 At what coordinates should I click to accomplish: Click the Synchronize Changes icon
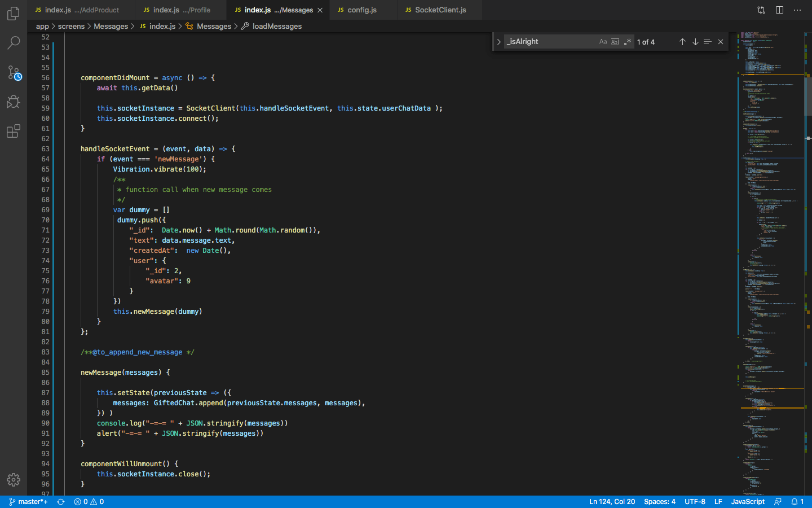click(x=61, y=502)
